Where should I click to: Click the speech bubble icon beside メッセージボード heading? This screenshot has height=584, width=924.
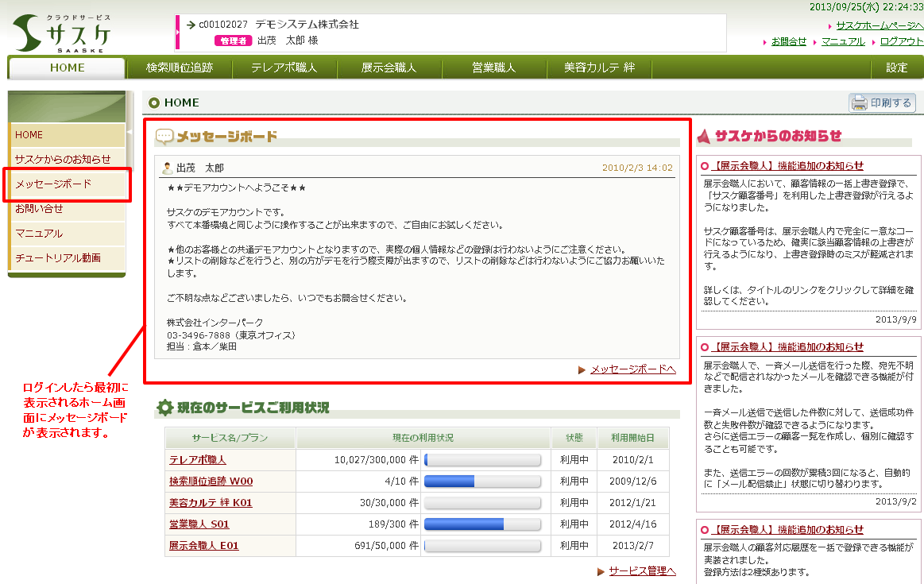click(164, 137)
